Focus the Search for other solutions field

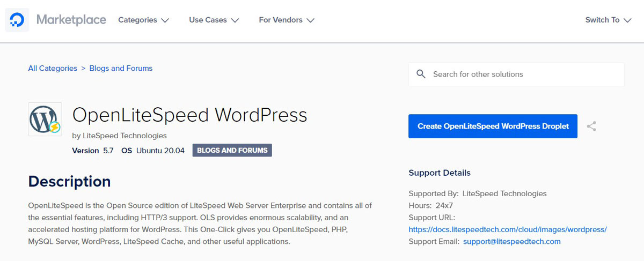coord(516,74)
